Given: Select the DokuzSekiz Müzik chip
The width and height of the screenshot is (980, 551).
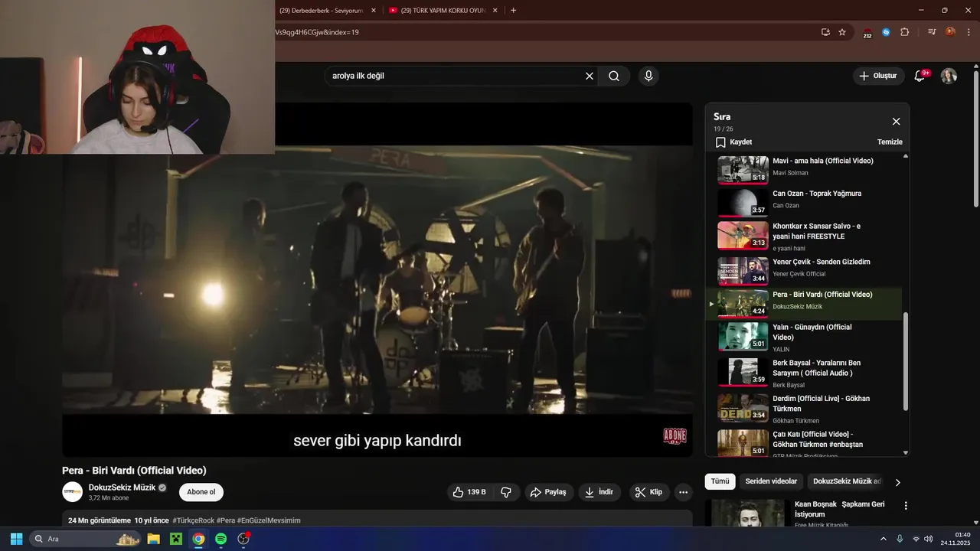Looking at the screenshot, I should pos(847,481).
